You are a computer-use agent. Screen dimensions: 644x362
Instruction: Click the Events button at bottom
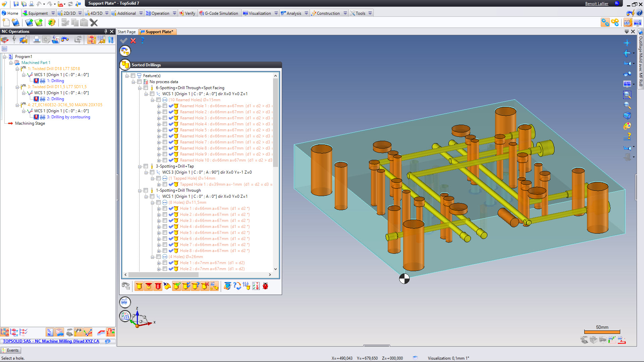coord(11,350)
